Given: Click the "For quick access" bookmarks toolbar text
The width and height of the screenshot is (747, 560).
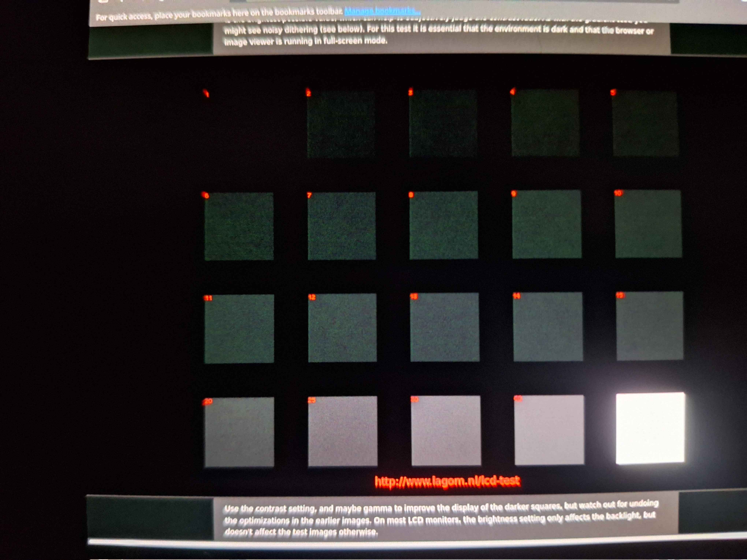Looking at the screenshot, I should 219,14.
